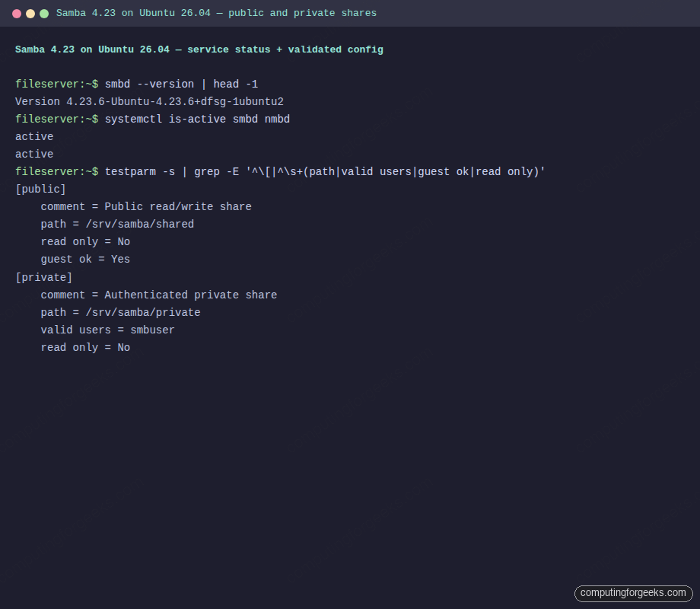Click the [private] share section header

(x=43, y=277)
